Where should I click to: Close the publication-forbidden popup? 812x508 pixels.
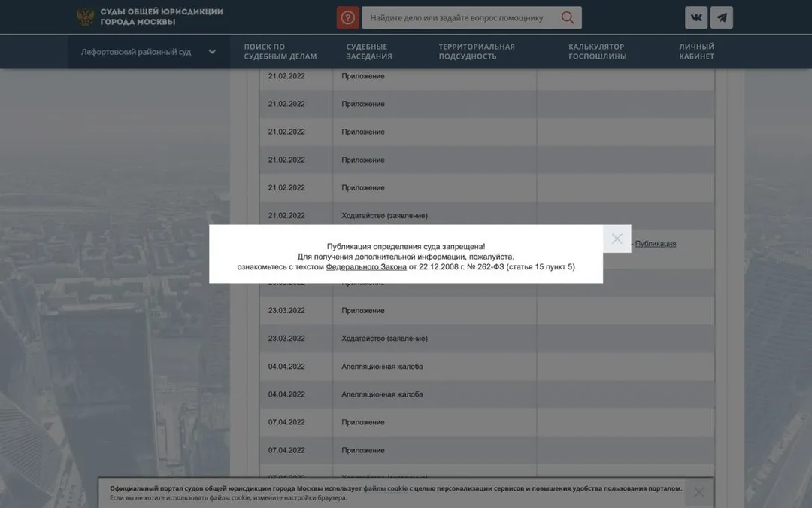pos(617,239)
